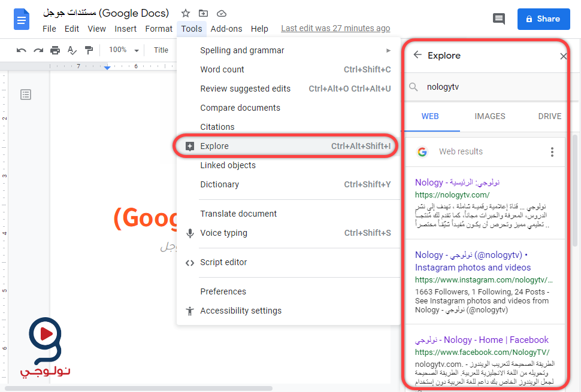The height and width of the screenshot is (392, 581).
Task: Open the https://nologytv.com/ link
Action: (452, 195)
